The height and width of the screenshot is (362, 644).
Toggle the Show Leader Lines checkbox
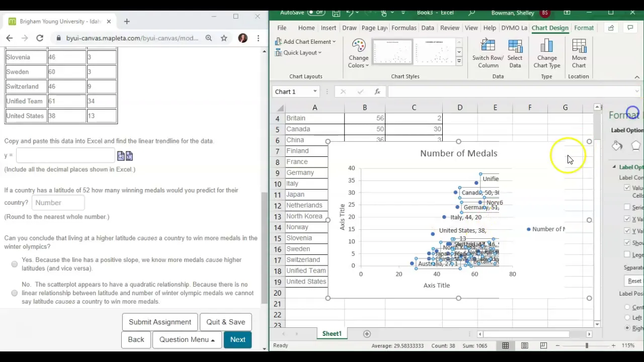627,243
